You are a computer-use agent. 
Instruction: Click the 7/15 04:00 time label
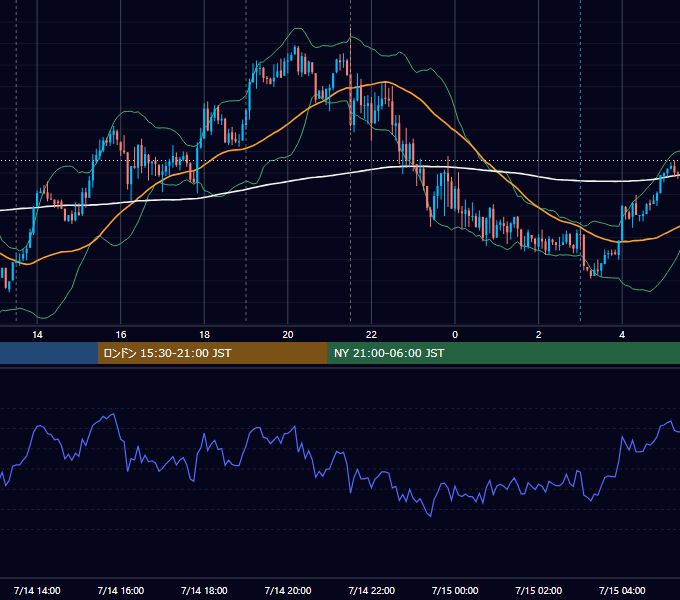[x=622, y=590]
